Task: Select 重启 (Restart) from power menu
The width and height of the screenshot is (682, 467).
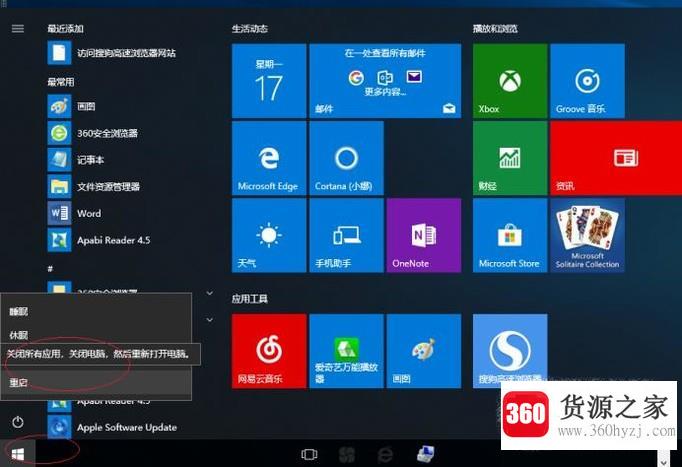Action: point(96,383)
